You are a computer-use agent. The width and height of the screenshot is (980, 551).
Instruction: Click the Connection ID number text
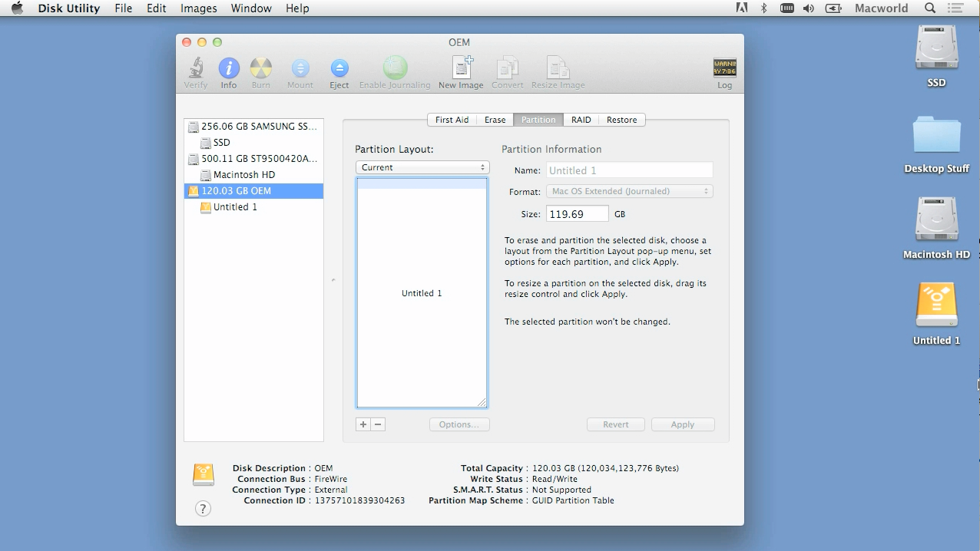[x=360, y=500]
